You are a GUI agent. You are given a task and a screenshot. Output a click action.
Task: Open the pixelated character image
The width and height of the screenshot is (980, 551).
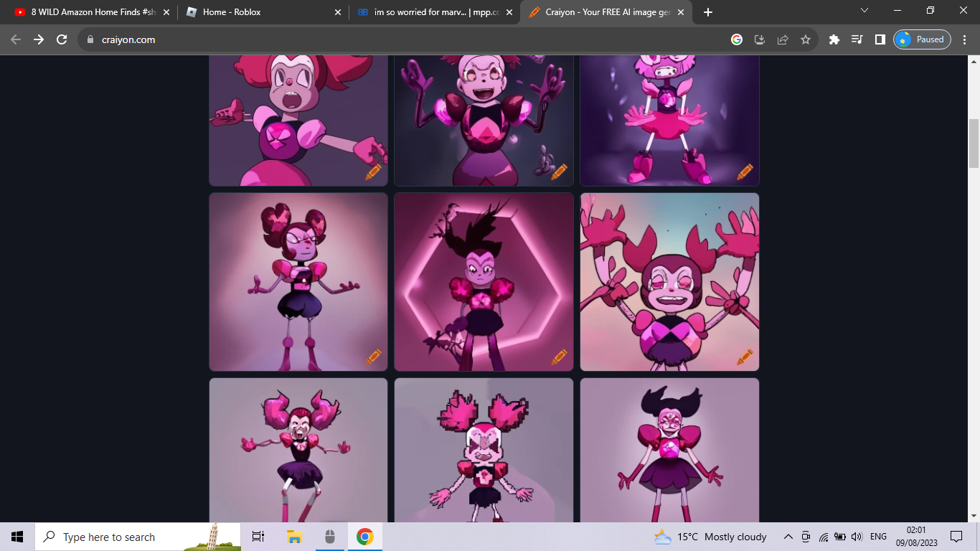pyautogui.click(x=484, y=450)
